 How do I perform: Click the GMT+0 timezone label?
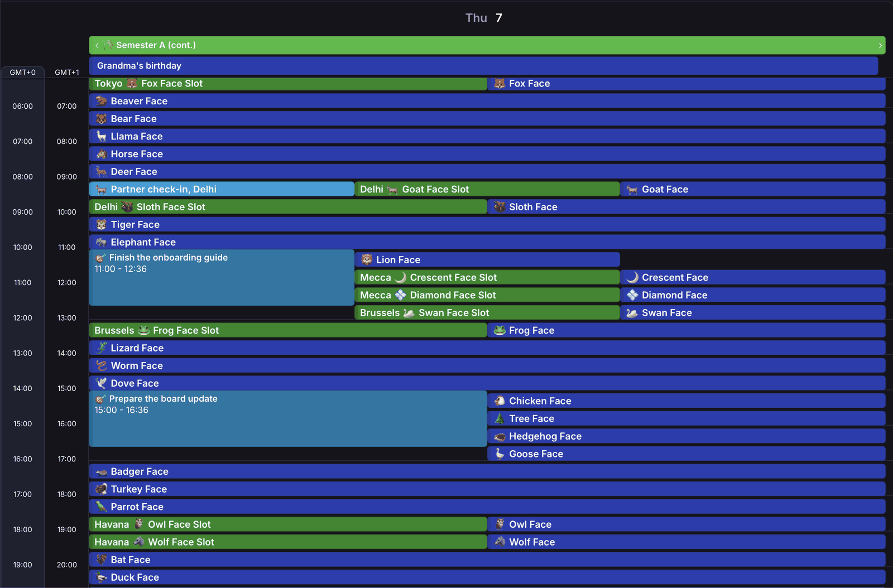(x=22, y=73)
